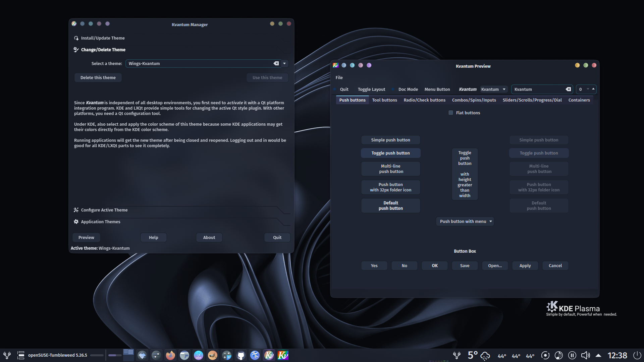Viewport: 644px width, 362px height.
Task: Click 'Delete this theme' button
Action: coord(98,77)
